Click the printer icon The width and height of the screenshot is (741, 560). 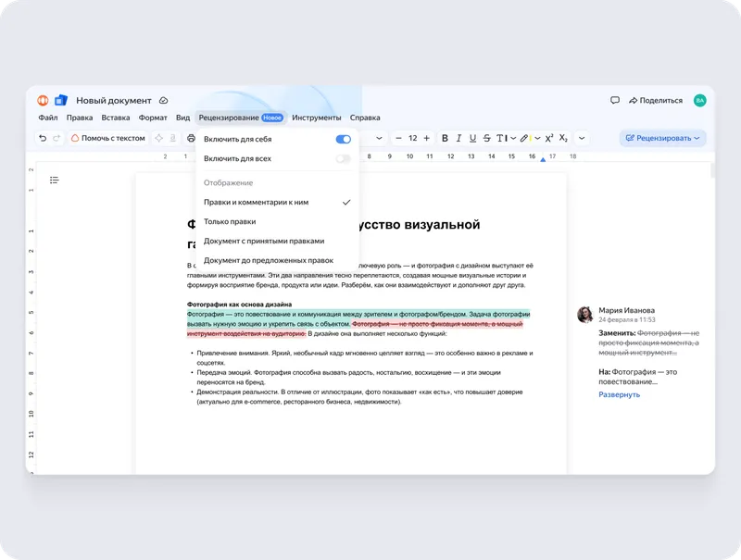pyautogui.click(x=191, y=138)
